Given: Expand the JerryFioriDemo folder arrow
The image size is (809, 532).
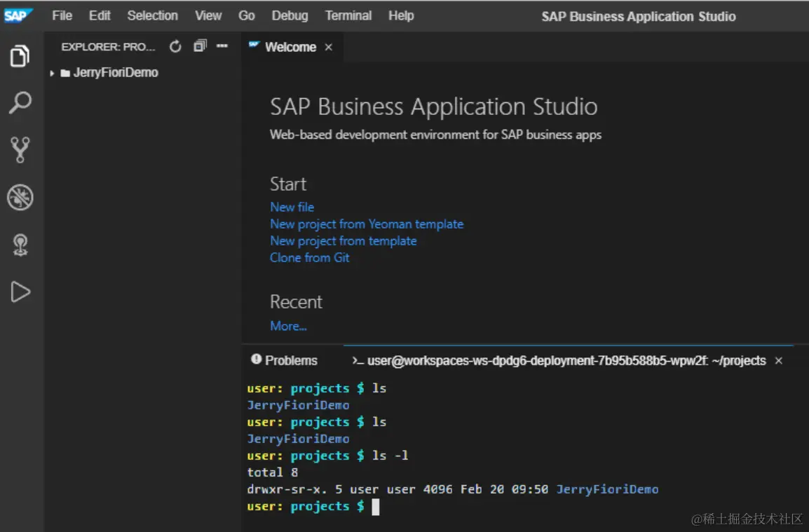Looking at the screenshot, I should (52, 74).
